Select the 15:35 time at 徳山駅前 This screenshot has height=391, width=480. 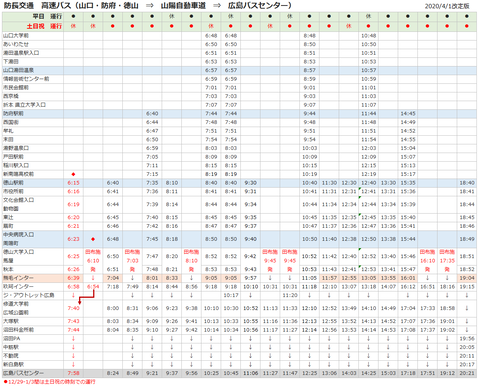408,183
